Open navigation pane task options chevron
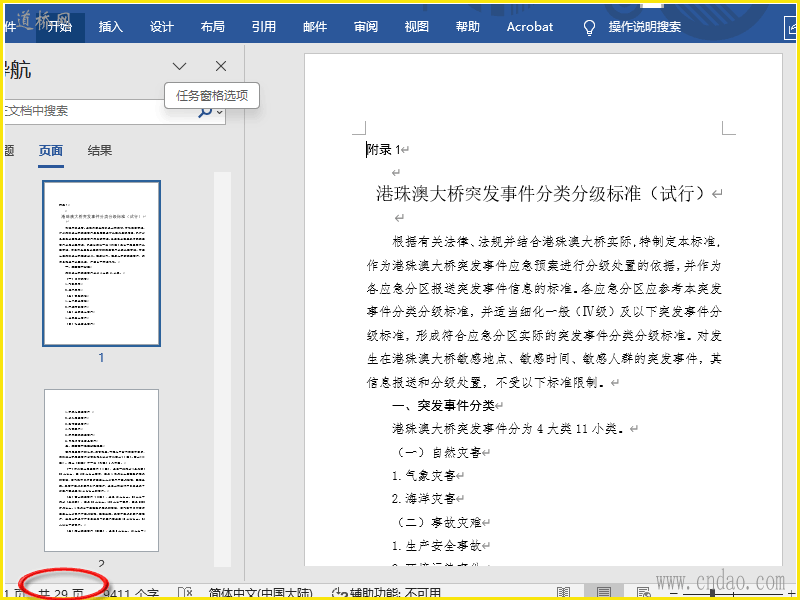 (180, 66)
